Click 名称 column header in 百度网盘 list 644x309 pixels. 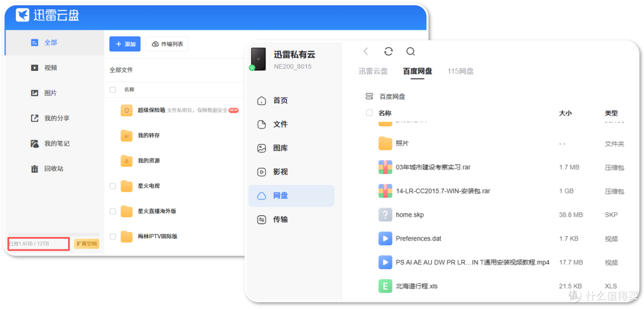point(385,113)
